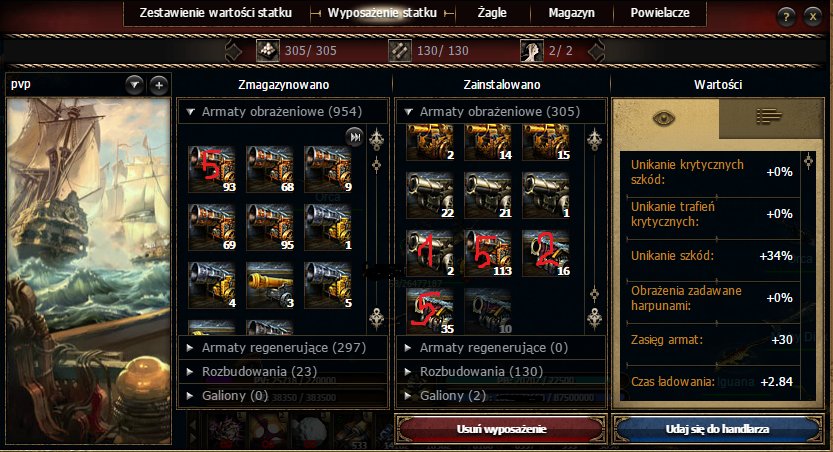
Task: Add a new preset with plus icon
Action: click(159, 85)
